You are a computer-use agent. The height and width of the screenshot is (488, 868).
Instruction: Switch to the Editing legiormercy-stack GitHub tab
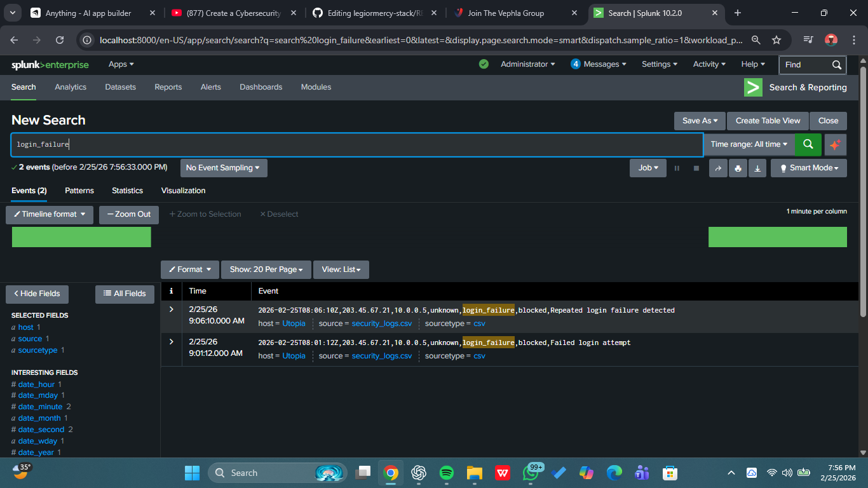click(x=374, y=13)
